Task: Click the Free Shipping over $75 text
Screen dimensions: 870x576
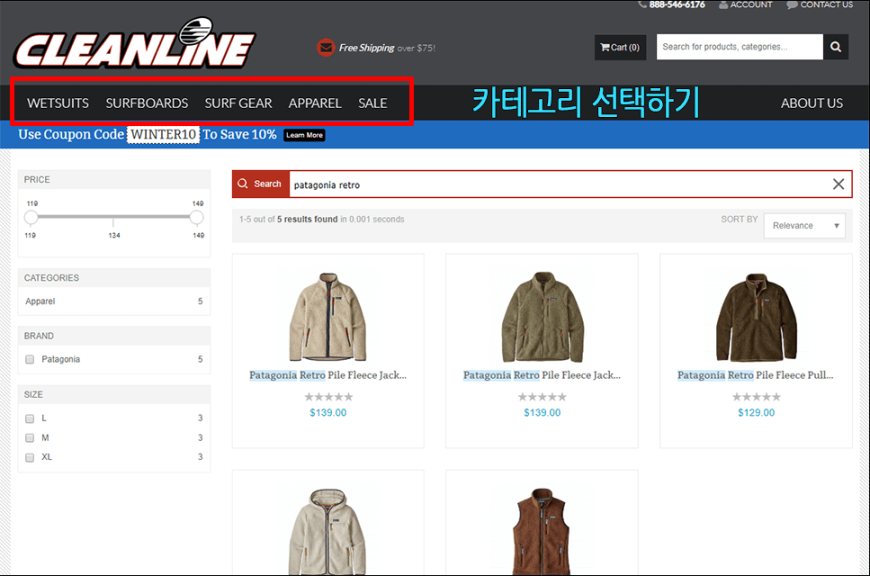Action: click(x=387, y=48)
